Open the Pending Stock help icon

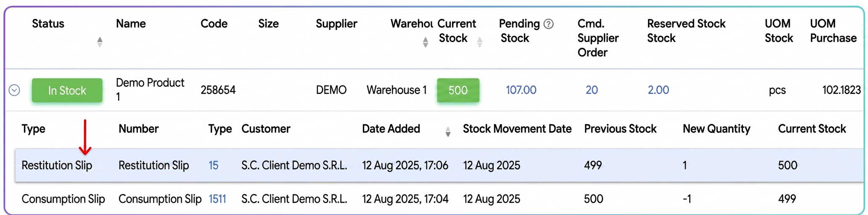coord(548,24)
